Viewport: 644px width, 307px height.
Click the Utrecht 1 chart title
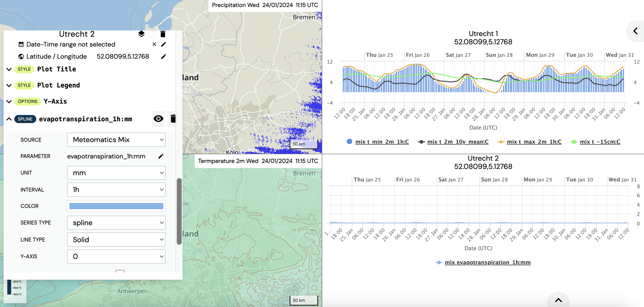483,34
